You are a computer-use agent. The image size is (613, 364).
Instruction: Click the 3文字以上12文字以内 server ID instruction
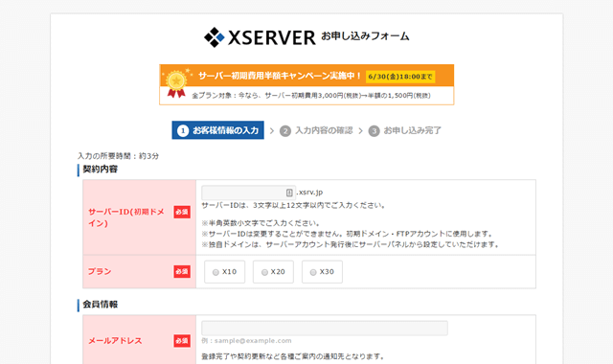[294, 205]
